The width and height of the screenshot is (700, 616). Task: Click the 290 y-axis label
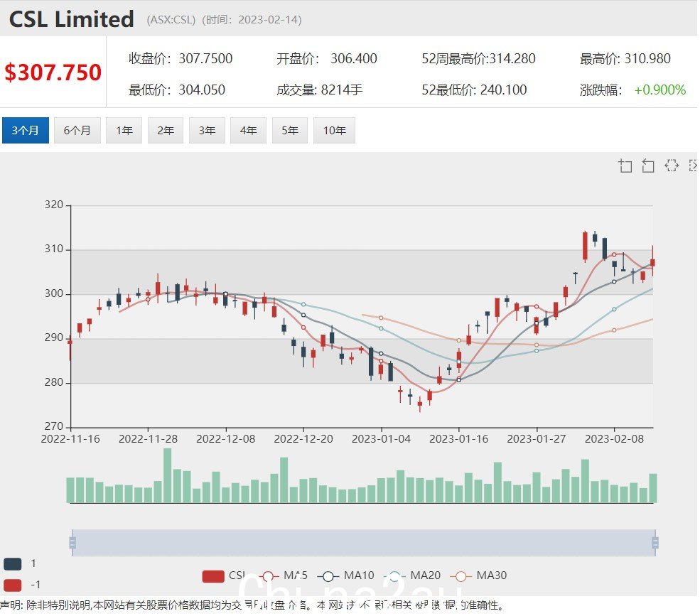[53, 338]
